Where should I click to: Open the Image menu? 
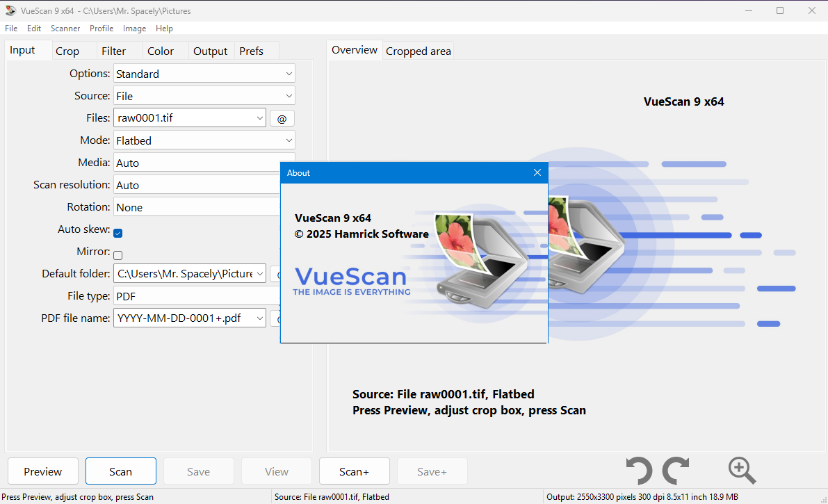pos(135,29)
